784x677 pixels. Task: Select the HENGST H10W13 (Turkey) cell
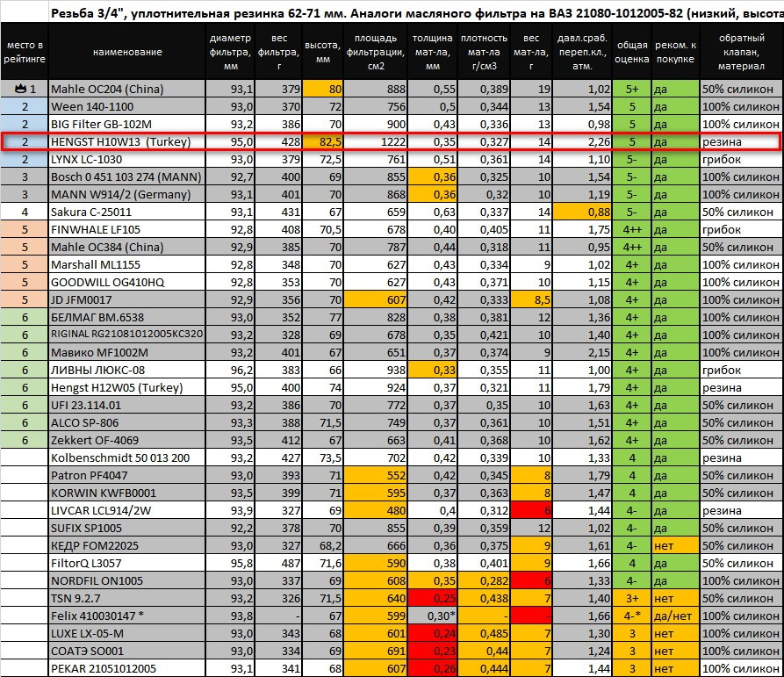pyautogui.click(x=127, y=142)
